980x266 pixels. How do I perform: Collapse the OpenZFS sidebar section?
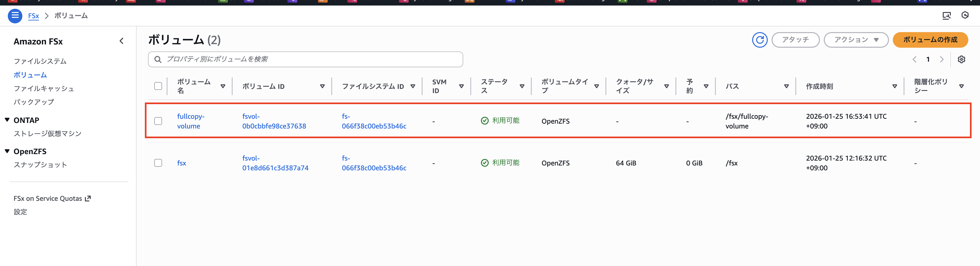pos(7,151)
